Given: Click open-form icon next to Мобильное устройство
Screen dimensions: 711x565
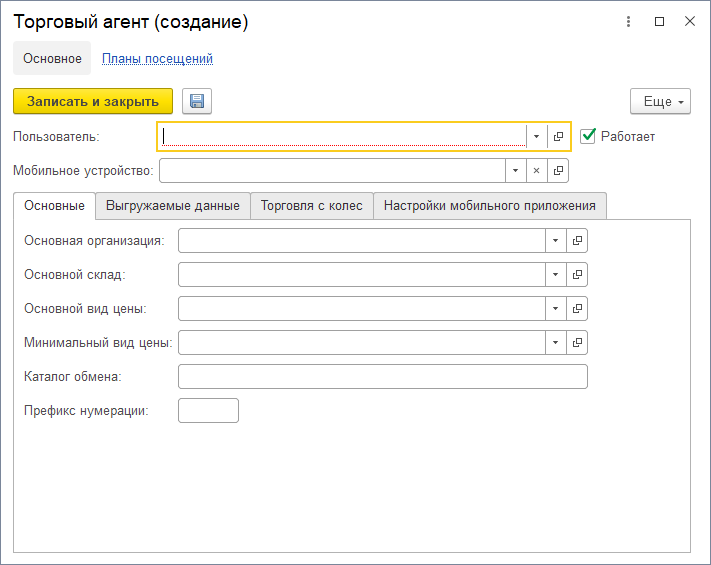Looking at the screenshot, I should click(x=558, y=171).
